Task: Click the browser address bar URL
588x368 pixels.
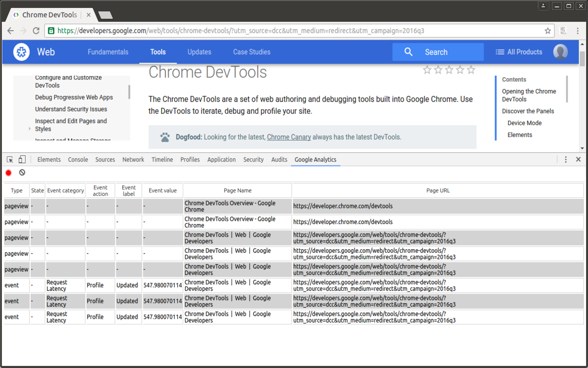Action: pos(241,31)
